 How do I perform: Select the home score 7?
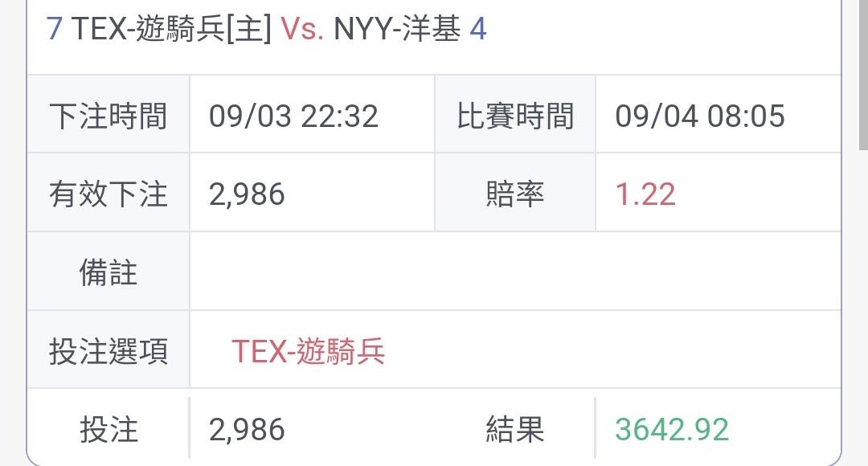tap(54, 29)
